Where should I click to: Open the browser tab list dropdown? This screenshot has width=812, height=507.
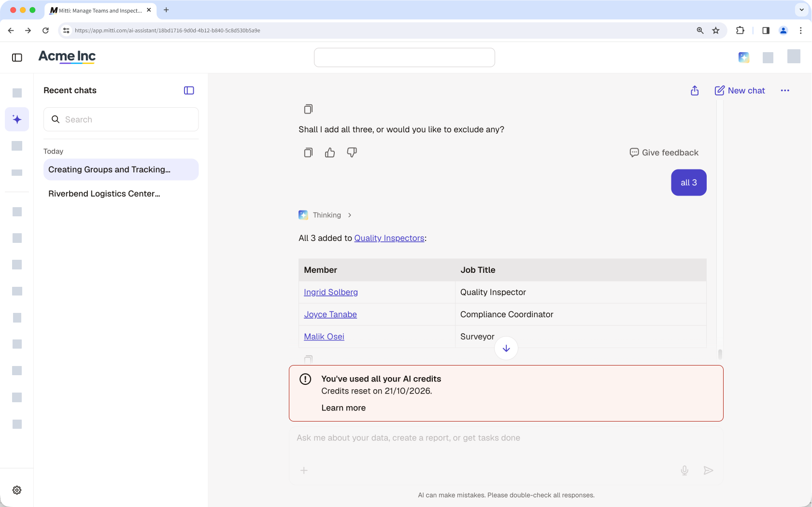click(x=801, y=10)
